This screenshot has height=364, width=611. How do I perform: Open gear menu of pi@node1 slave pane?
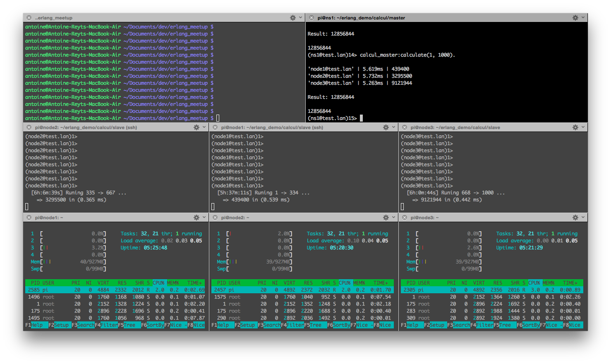pos(386,127)
